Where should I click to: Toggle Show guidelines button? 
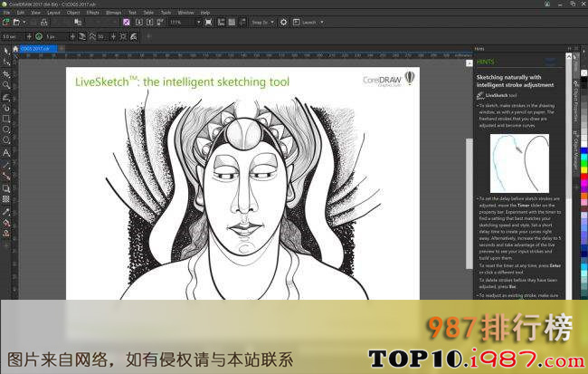coord(242,22)
